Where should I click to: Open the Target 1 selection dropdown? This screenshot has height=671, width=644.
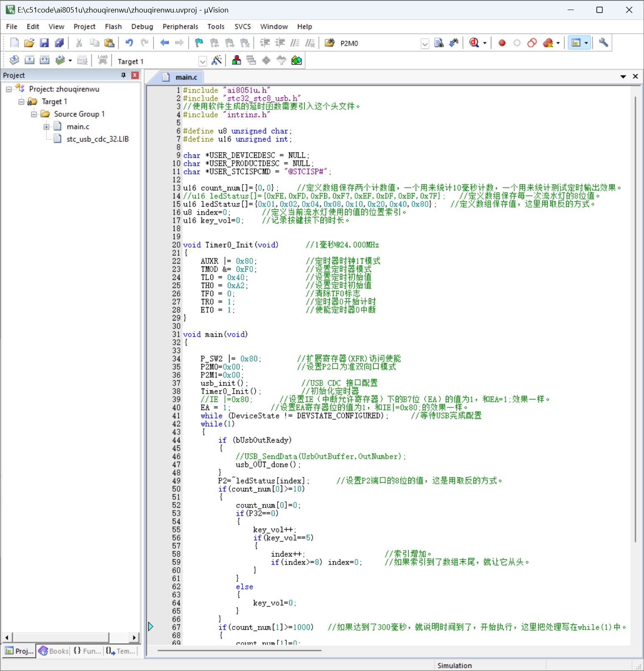(x=202, y=61)
